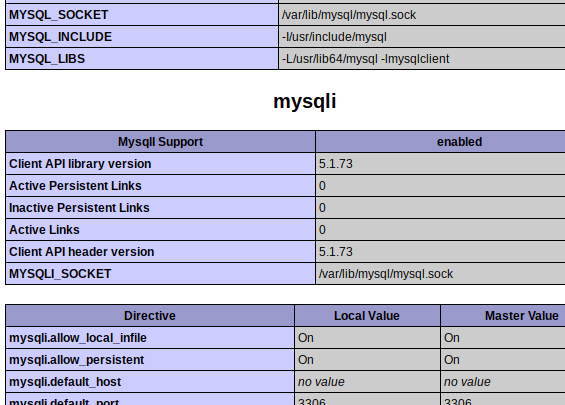
Task: Click the Directive column header
Action: pyautogui.click(x=150, y=316)
